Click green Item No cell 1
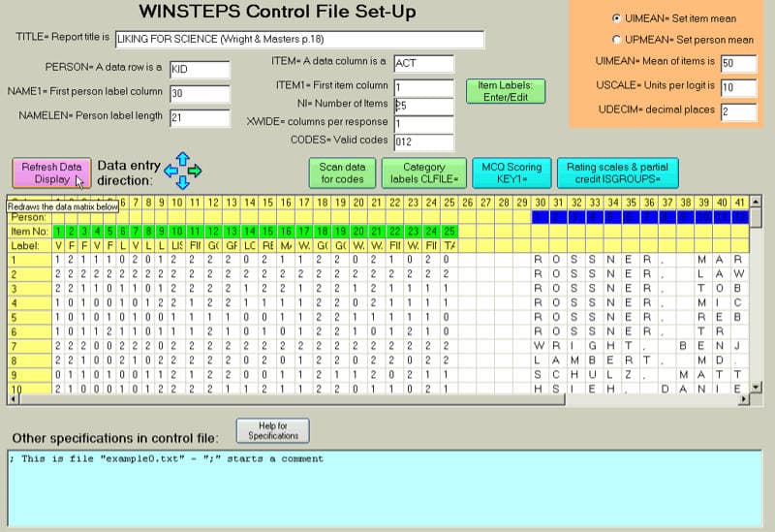The width and height of the screenshot is (775, 532). point(58,231)
